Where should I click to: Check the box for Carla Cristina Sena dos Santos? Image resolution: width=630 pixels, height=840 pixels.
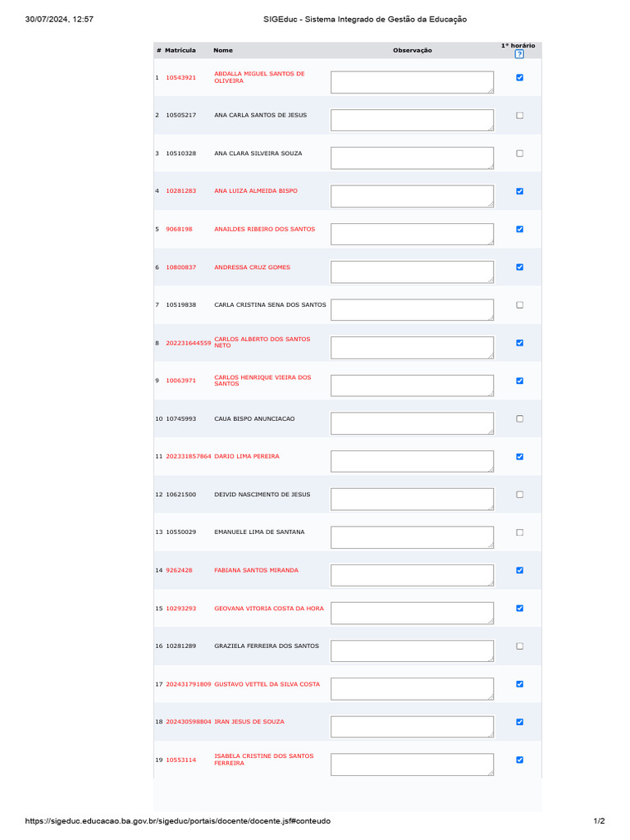click(519, 305)
